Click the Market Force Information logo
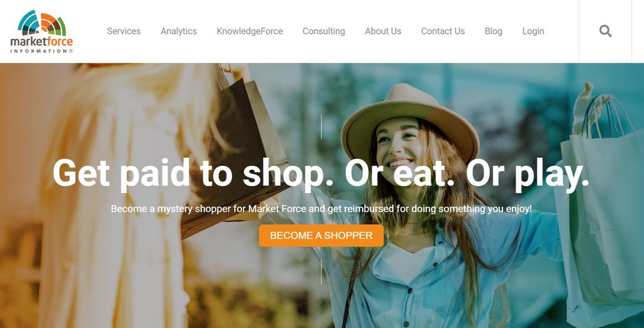The width and height of the screenshot is (644, 328). pos(42,31)
